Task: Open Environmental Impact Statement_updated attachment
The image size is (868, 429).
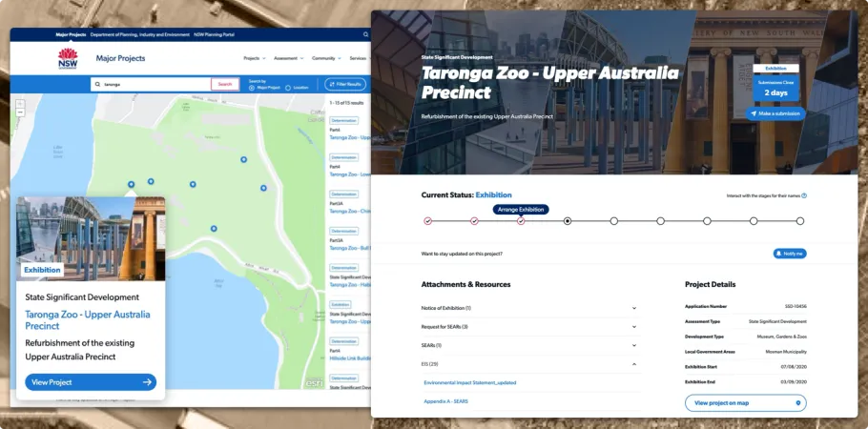Action: [470, 382]
